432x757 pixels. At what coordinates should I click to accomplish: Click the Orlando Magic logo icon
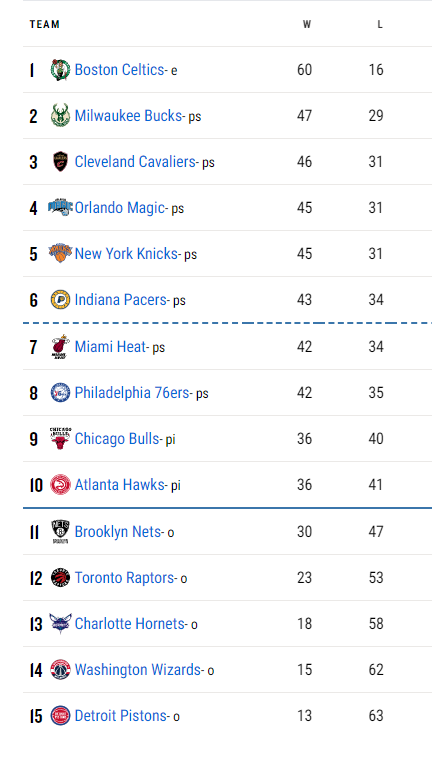[60, 208]
